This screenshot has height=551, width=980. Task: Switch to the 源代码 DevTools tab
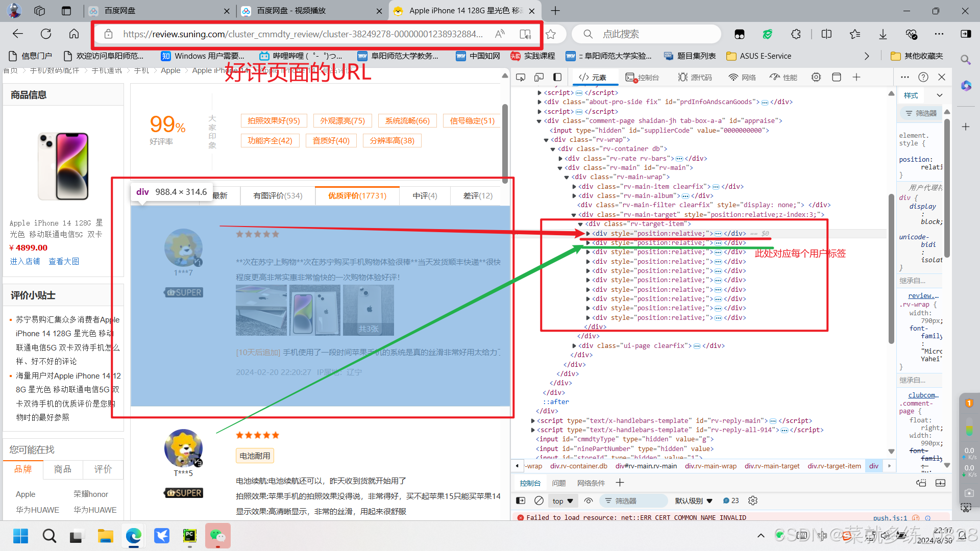[x=695, y=78]
